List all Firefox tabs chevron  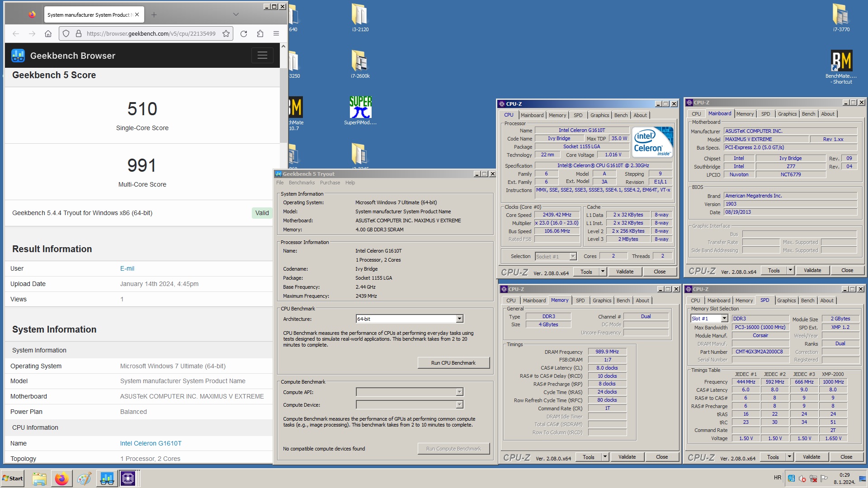(x=236, y=14)
